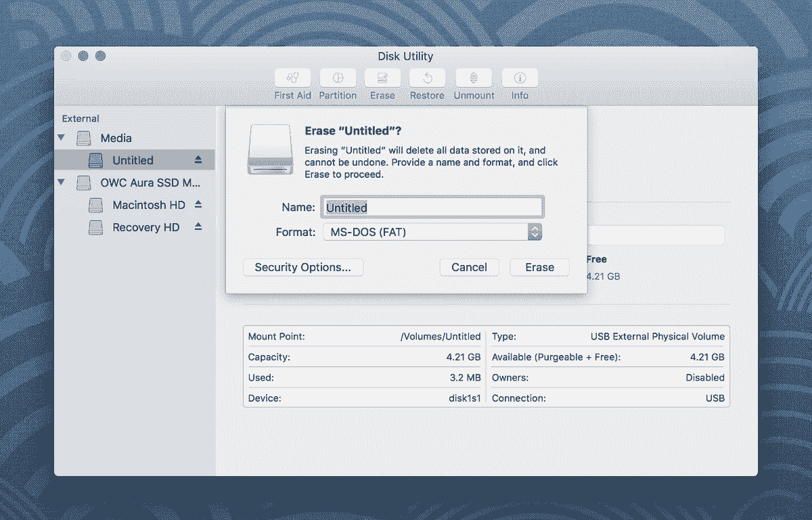This screenshot has height=520, width=812.
Task: Select the Media device in the sidebar
Action: 117,138
